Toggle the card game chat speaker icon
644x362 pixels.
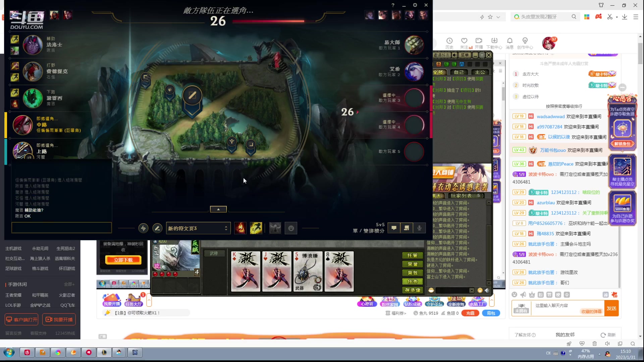click(487, 290)
